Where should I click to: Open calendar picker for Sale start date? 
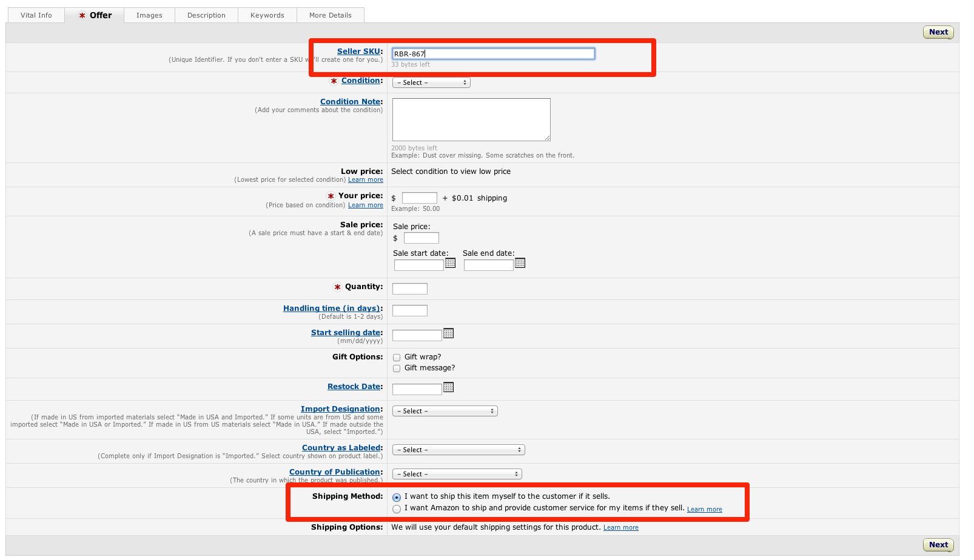tap(450, 263)
